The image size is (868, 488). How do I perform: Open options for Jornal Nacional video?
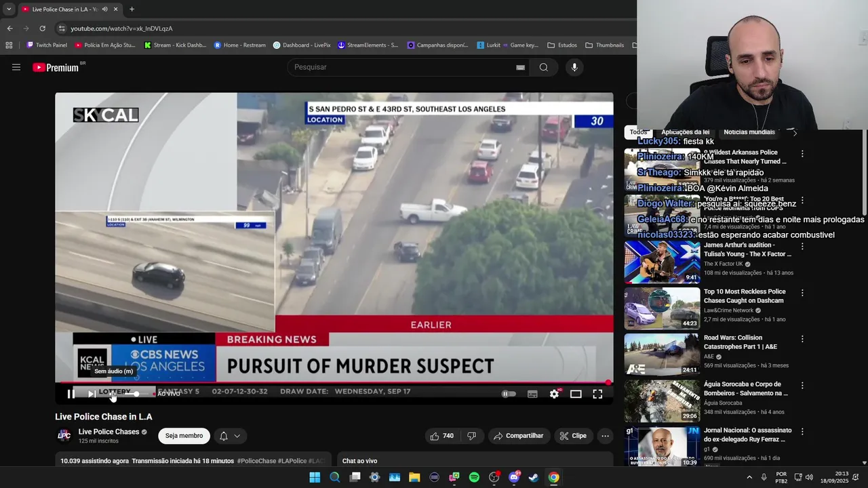coord(802,431)
